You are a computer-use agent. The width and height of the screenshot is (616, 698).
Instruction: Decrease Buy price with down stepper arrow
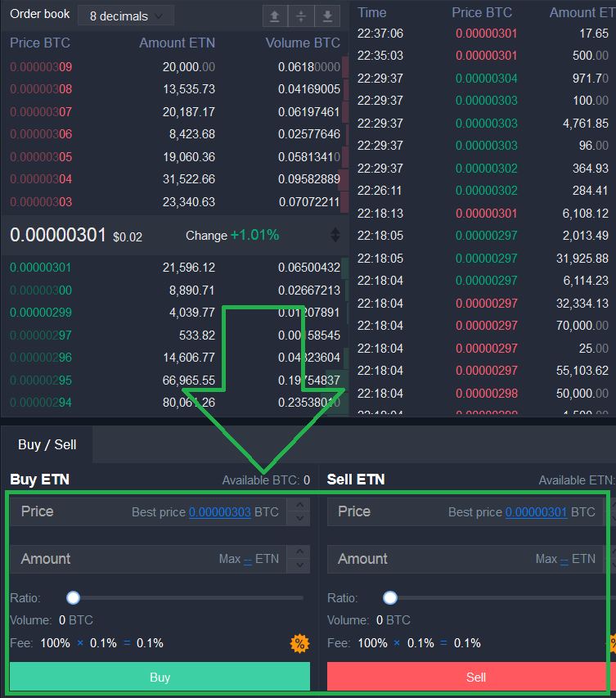[300, 518]
